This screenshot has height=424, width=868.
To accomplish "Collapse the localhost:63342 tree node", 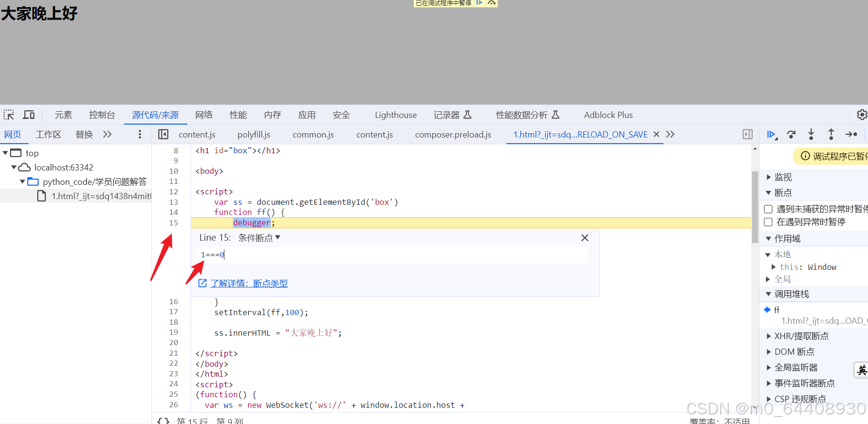I will pos(14,167).
